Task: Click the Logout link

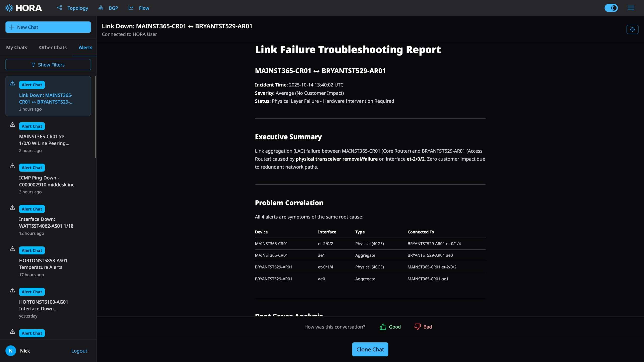Action: coord(79,351)
